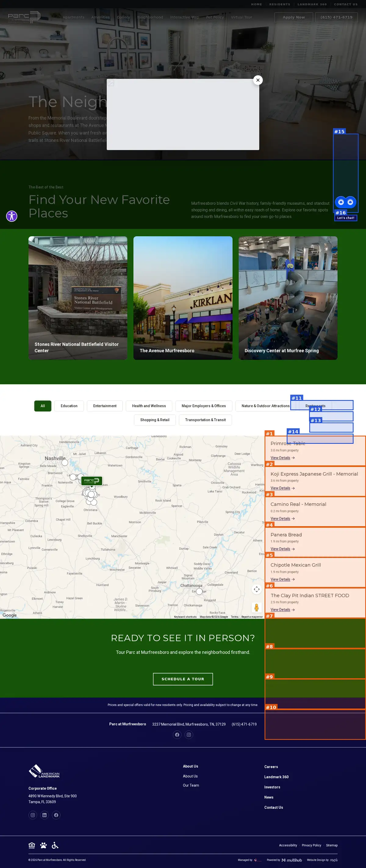Open Pet Policy nav item
Viewport: 366px width, 868px height.
[x=215, y=17]
